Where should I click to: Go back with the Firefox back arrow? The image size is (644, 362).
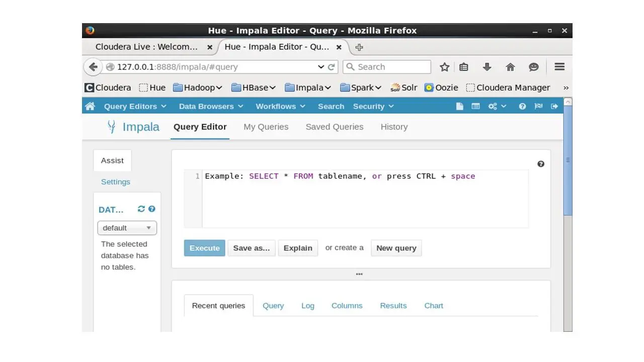[93, 67]
